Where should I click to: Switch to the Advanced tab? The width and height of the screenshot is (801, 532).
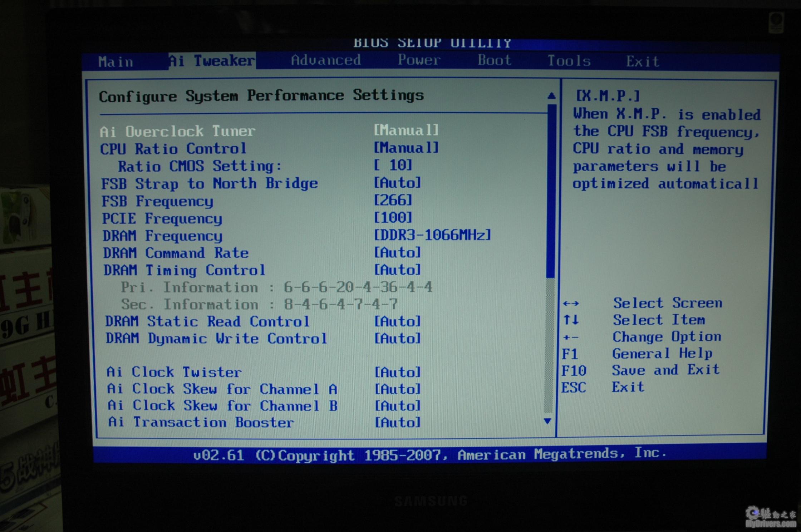pyautogui.click(x=325, y=60)
